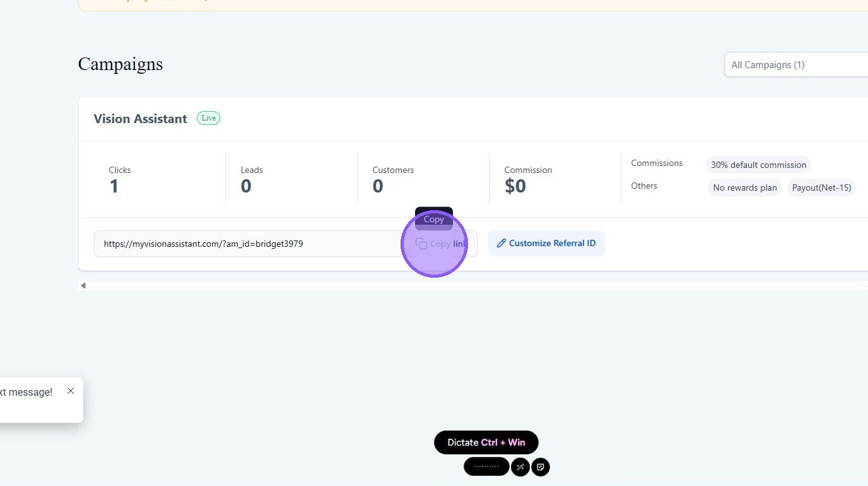Click the No rewards plan tag
Image resolution: width=868 pixels, height=486 pixels.
(x=745, y=187)
